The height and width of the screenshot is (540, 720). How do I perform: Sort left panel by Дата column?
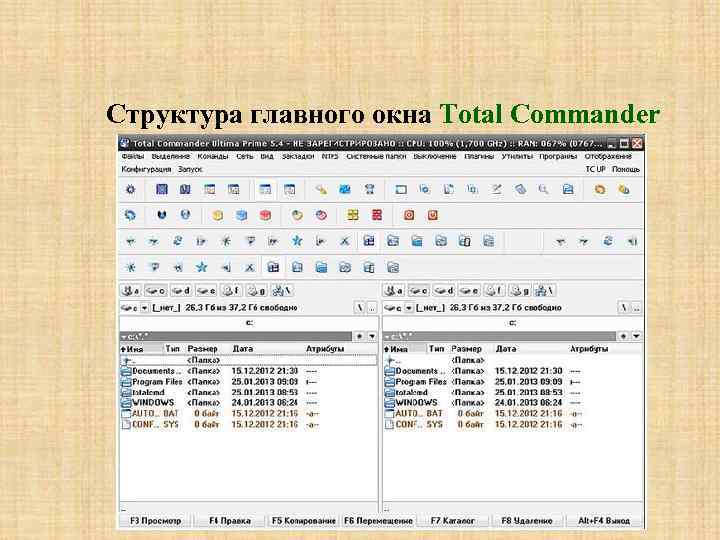[243, 349]
